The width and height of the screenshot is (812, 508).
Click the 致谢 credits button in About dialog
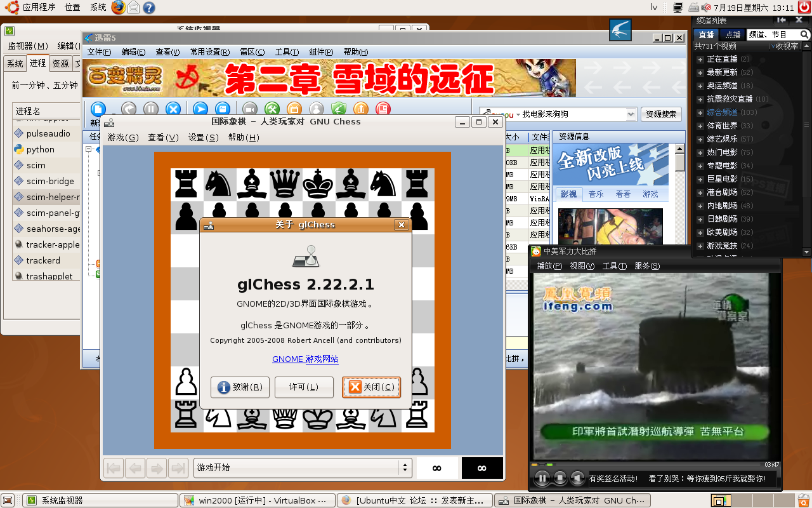click(240, 387)
